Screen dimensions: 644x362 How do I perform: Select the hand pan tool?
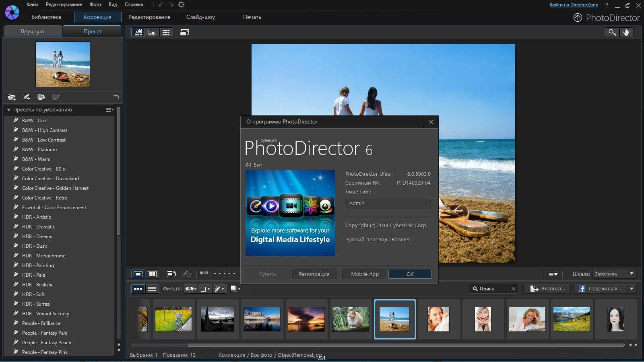click(x=626, y=32)
